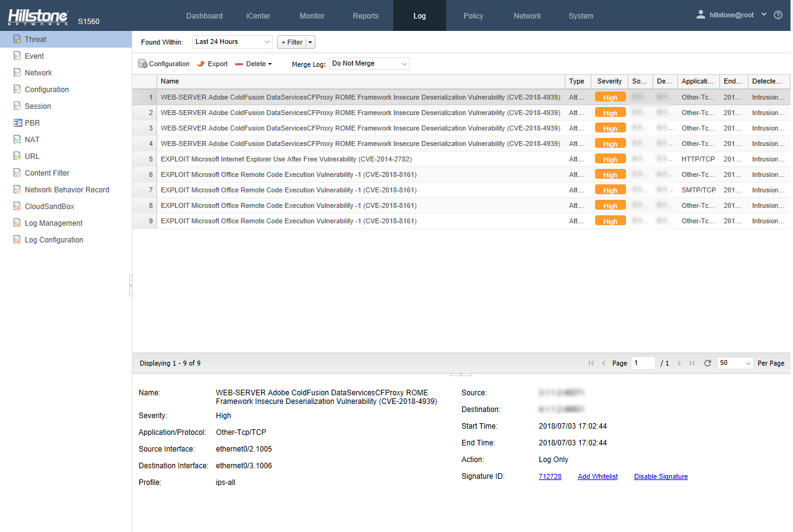The height and width of the screenshot is (532, 793).
Task: Go to last page of results
Action: pos(692,363)
